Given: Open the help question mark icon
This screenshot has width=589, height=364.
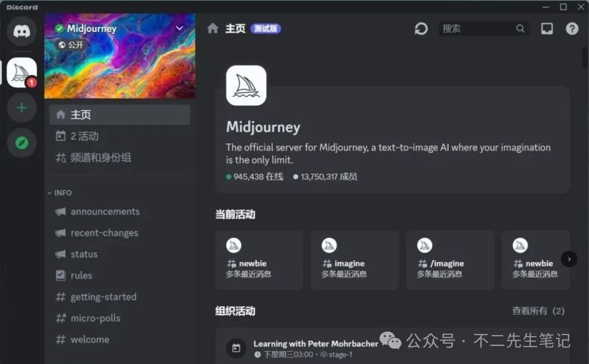Looking at the screenshot, I should tap(572, 28).
